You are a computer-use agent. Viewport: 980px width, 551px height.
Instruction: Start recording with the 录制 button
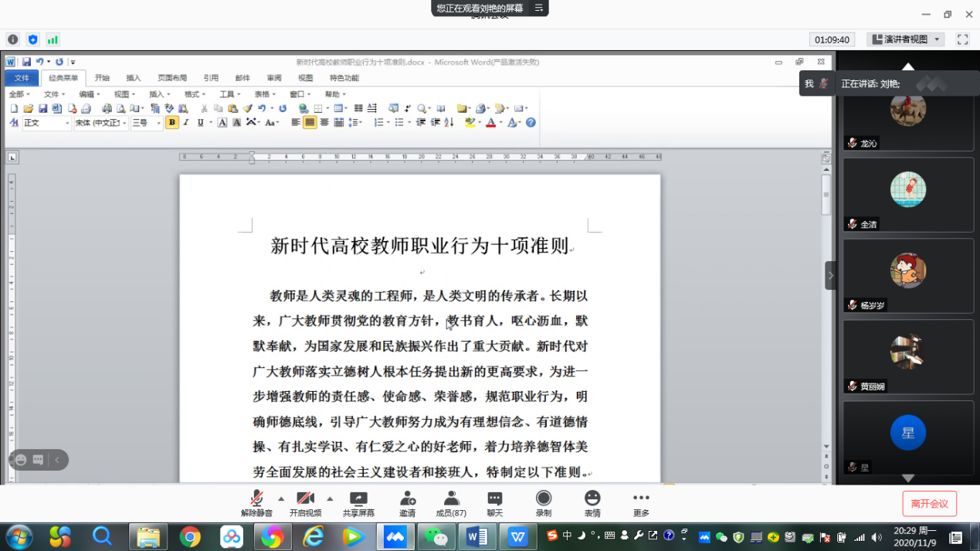(x=544, y=499)
